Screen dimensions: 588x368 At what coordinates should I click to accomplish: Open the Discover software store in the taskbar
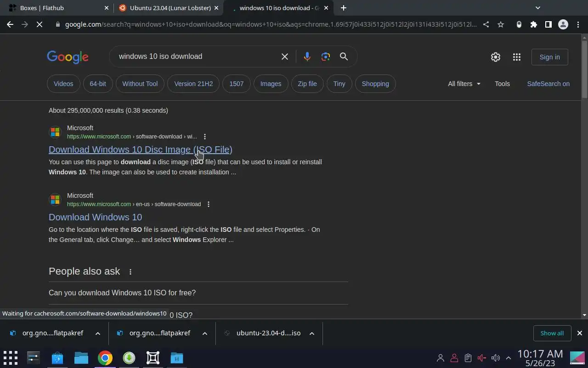coord(57,358)
